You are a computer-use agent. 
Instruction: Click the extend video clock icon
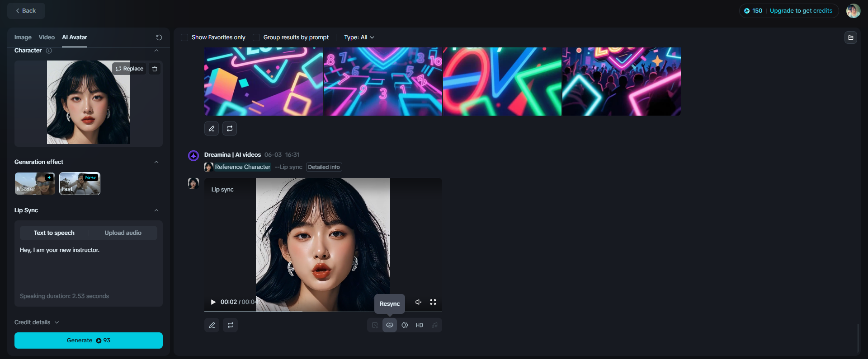tap(375, 325)
